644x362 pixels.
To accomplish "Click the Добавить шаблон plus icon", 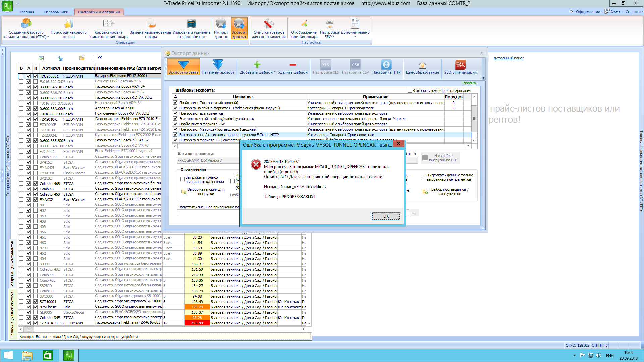I will tap(257, 64).
